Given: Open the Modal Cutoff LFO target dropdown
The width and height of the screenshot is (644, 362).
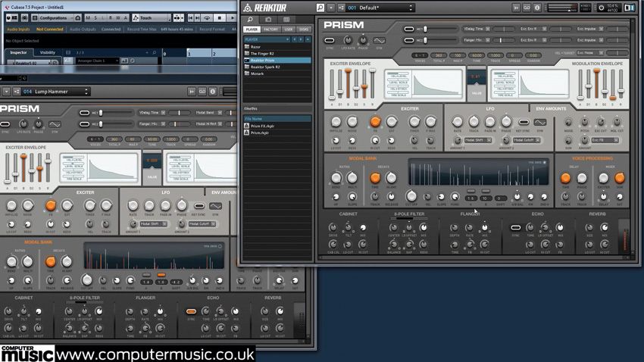Looking at the screenshot, I should click(x=527, y=140).
